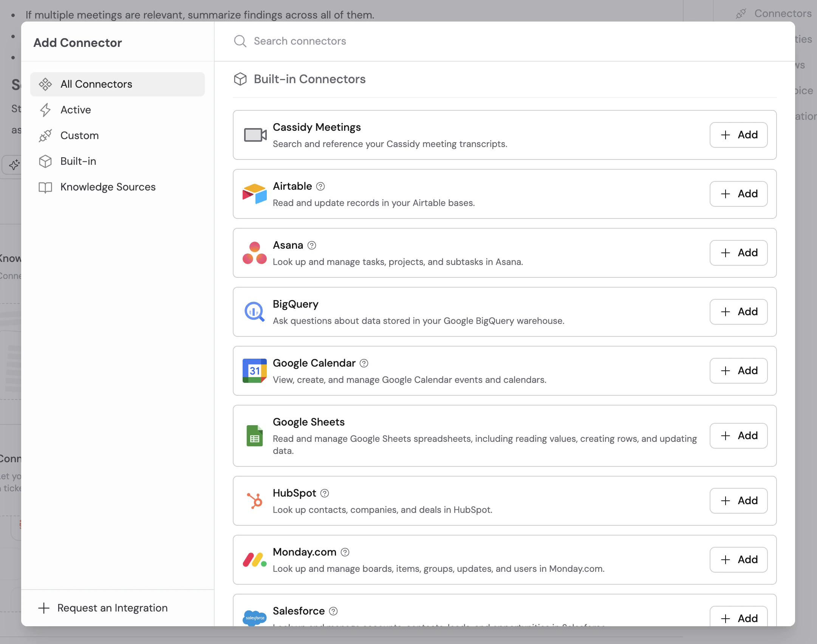Click the Monday.com logo

[255, 560]
